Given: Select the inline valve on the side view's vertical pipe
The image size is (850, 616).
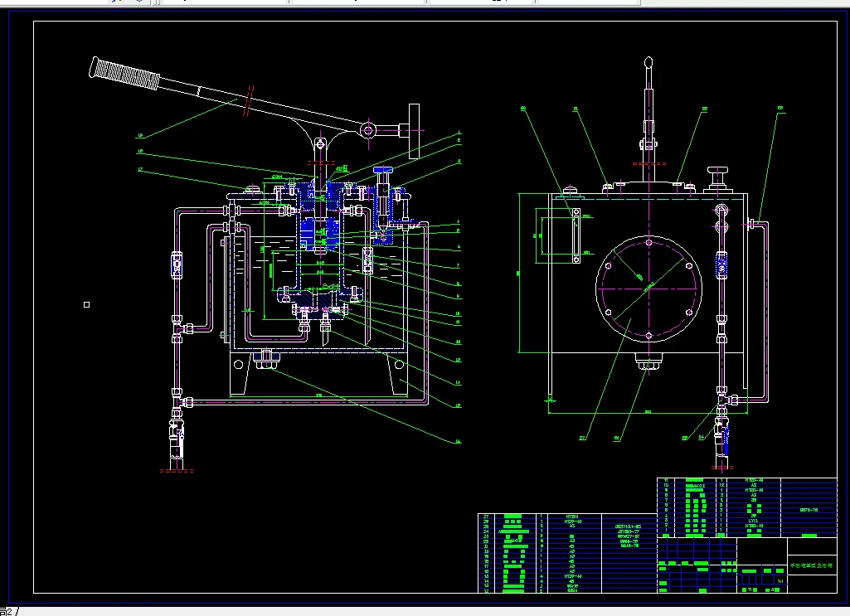Looking at the screenshot, I should coord(721,265).
